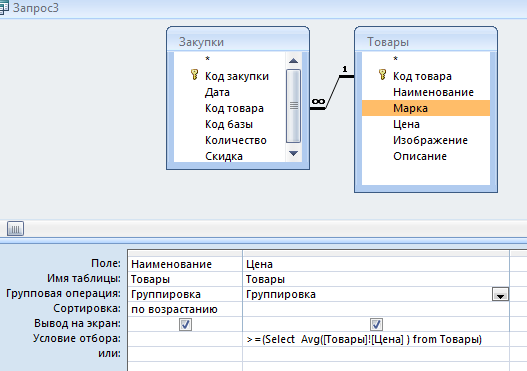Toggle Вывод на экран checkbox for Наименование
This screenshot has width=527, height=371.
click(185, 324)
